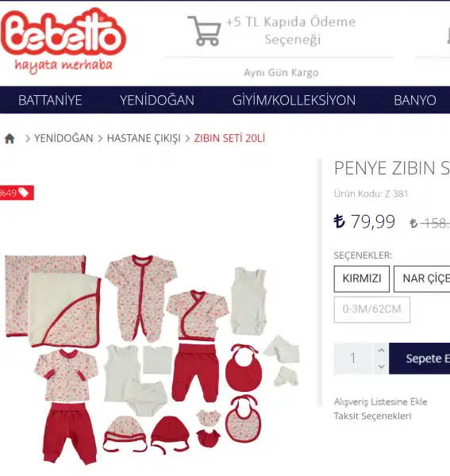Open the GİYİM/KOLLEKSİYON menu
The width and height of the screenshot is (450, 476).
click(x=294, y=100)
